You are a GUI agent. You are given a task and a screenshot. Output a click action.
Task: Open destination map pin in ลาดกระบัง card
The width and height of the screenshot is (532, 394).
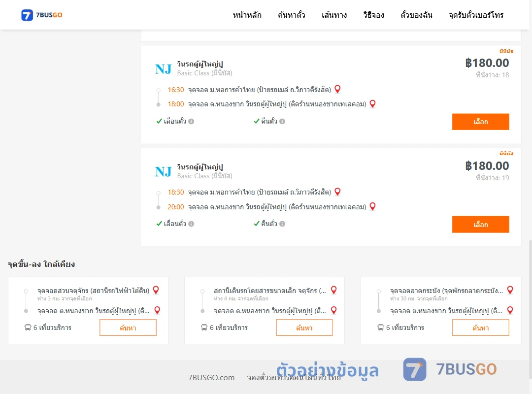click(510, 310)
